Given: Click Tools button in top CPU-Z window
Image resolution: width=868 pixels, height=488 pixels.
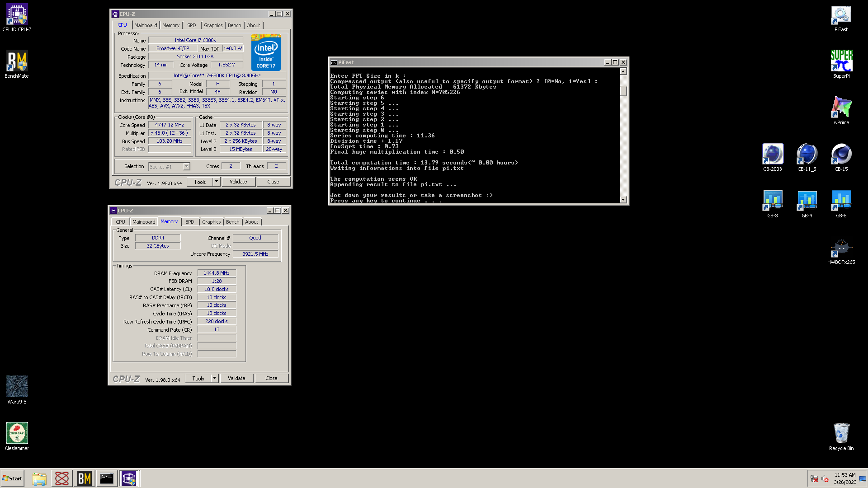Looking at the screenshot, I should (x=200, y=182).
